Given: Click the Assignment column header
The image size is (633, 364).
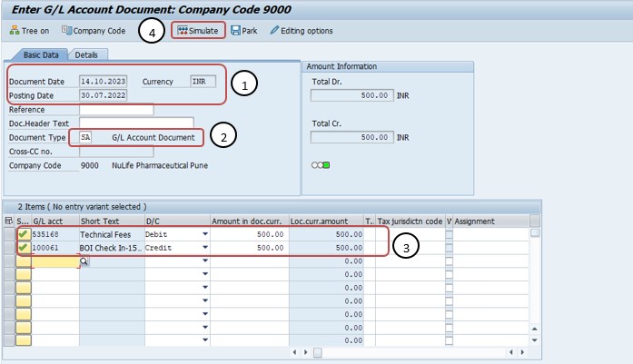Looking at the screenshot, I should pos(491,221).
